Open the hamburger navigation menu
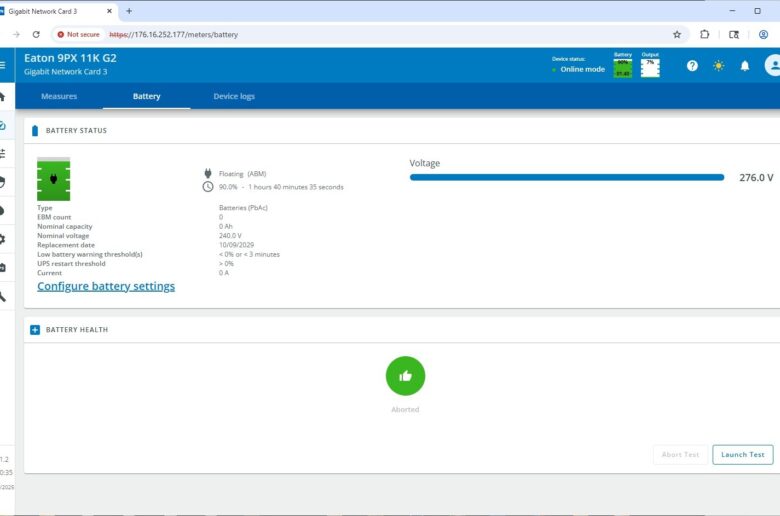The height and width of the screenshot is (516, 780). coord(3,65)
